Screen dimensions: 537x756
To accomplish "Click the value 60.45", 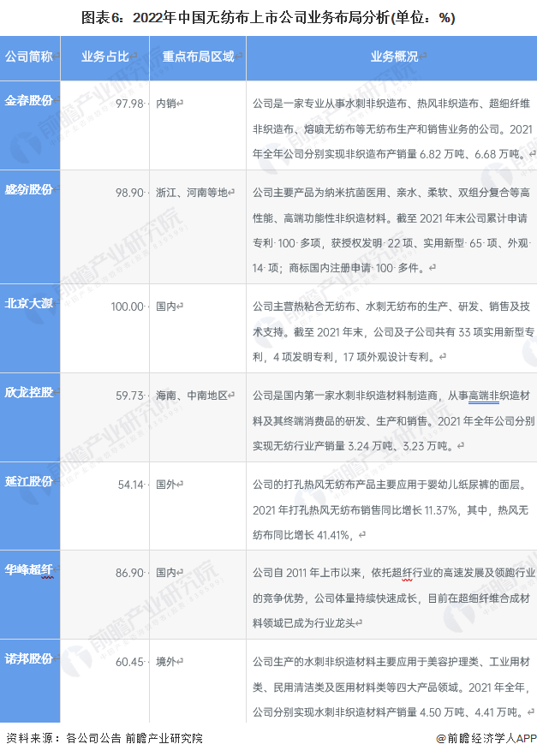I will (x=129, y=662).
